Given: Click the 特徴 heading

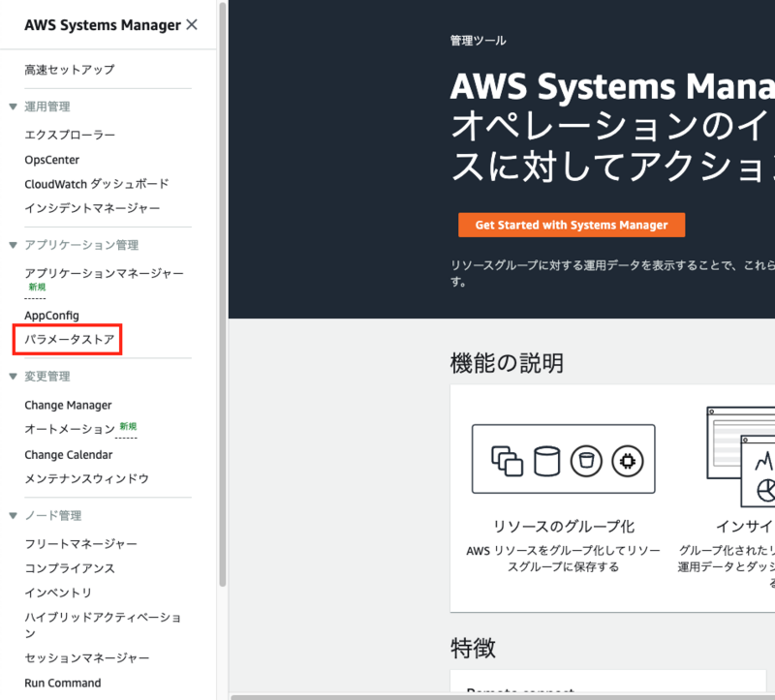Looking at the screenshot, I should 473,648.
